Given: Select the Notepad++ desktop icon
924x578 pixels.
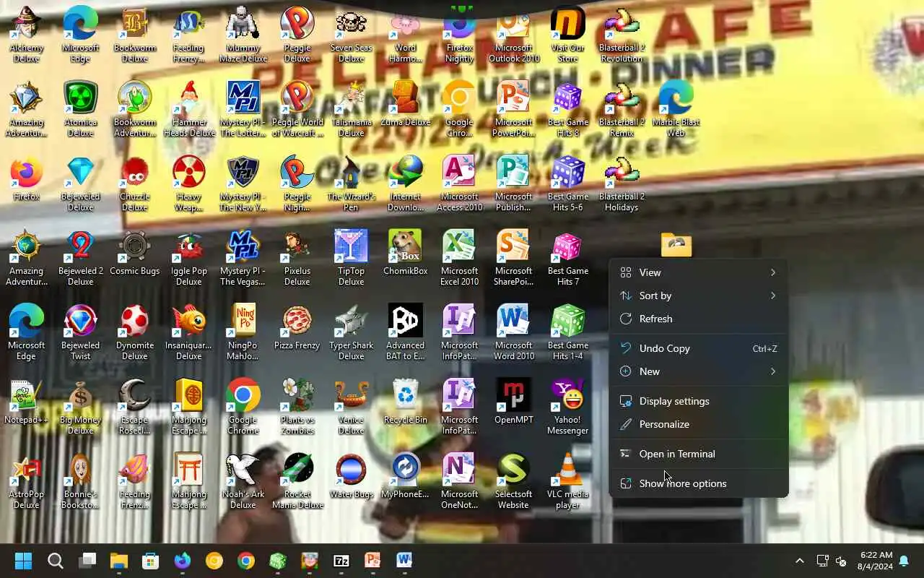Looking at the screenshot, I should [26, 401].
